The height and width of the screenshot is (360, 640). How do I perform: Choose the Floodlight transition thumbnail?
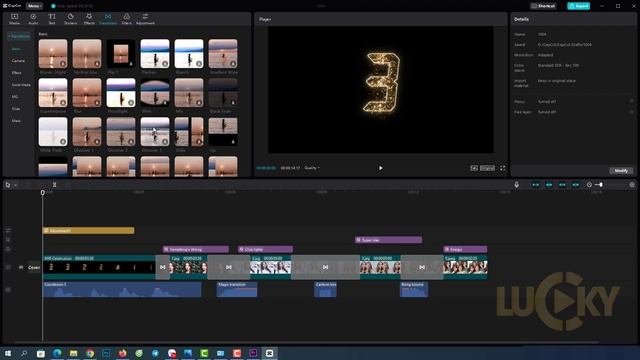121,93
